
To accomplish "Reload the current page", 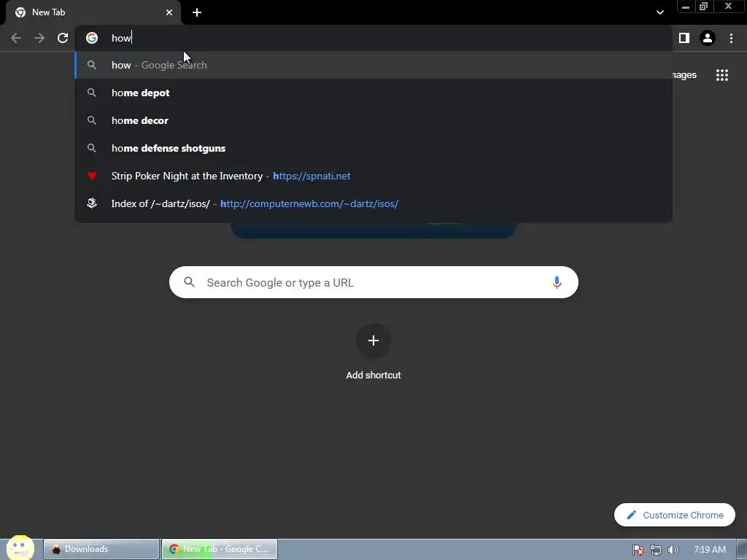I will coord(63,38).
